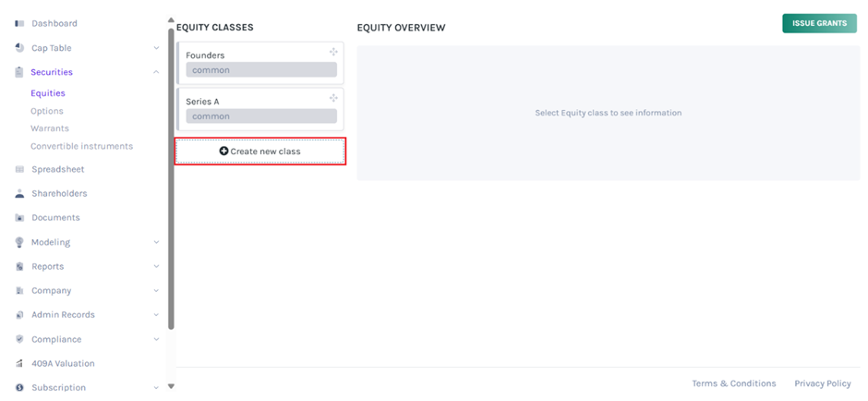Open the Privacy Policy link
868x401 pixels.
(x=822, y=383)
